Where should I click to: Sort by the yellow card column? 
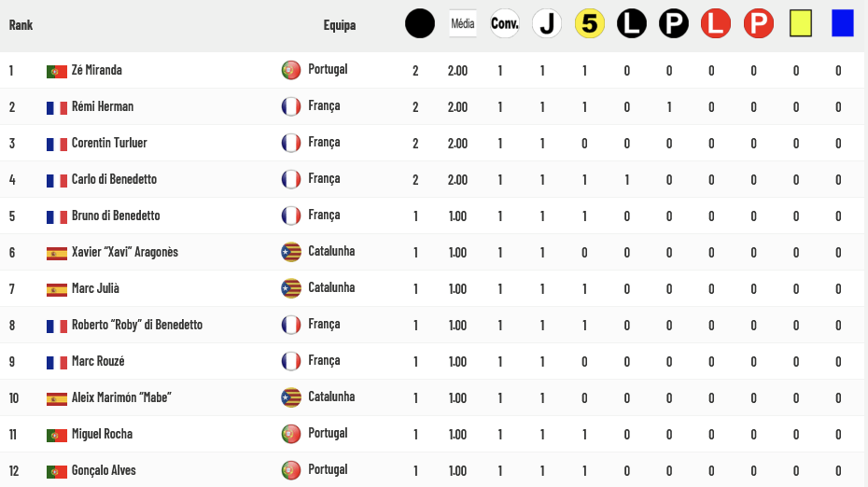[x=801, y=24]
